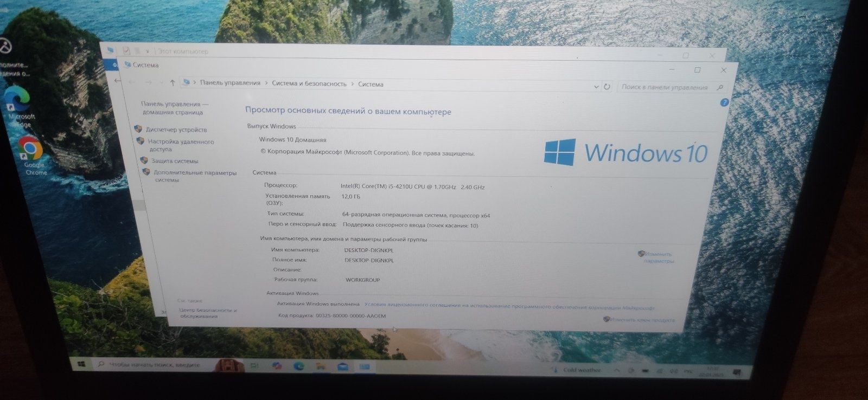Refresh the System page

pyautogui.click(x=607, y=87)
